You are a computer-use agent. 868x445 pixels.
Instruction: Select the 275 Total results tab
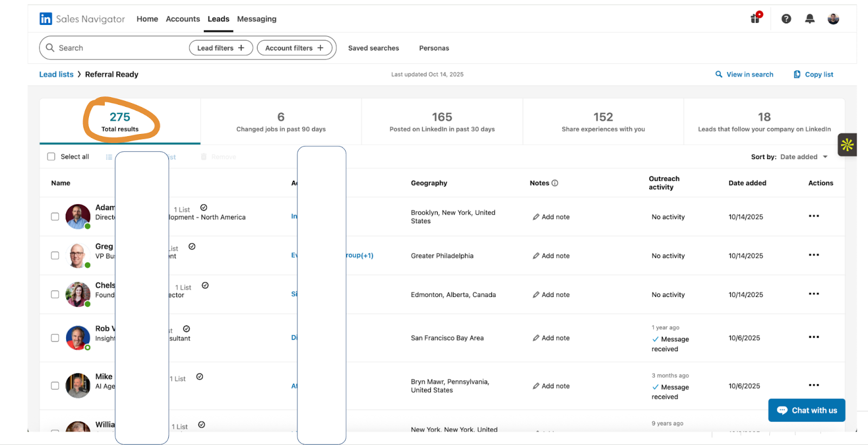[120, 122]
